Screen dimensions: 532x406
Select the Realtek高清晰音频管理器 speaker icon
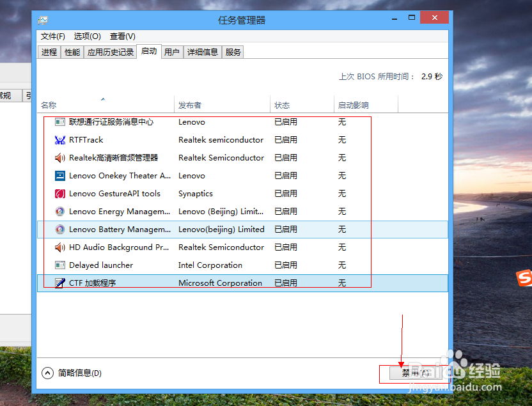pos(59,158)
